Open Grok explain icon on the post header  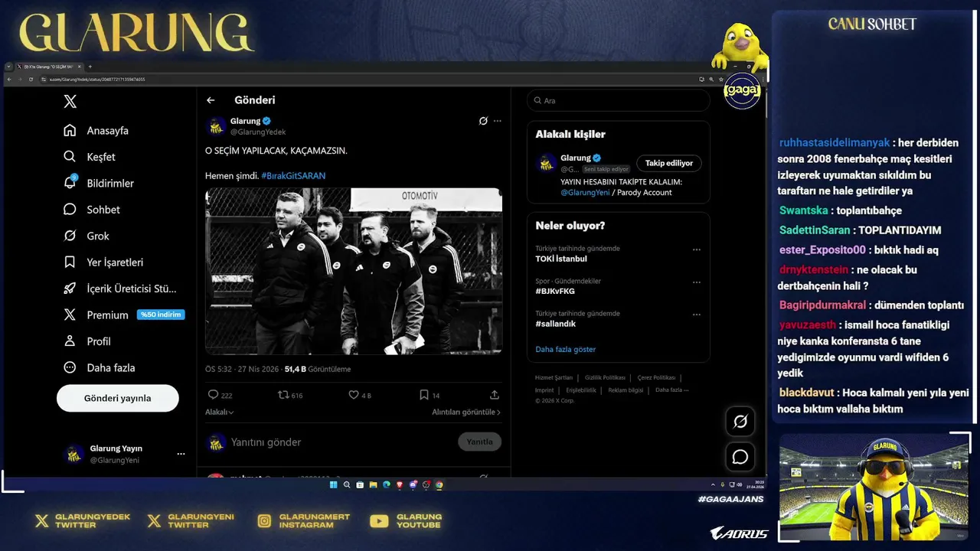click(x=483, y=121)
